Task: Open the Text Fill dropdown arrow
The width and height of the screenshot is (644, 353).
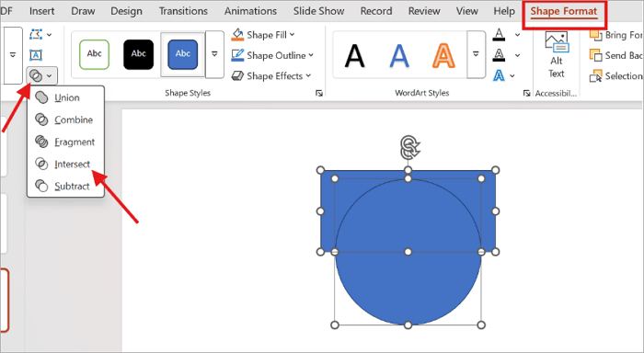Action: pos(517,35)
